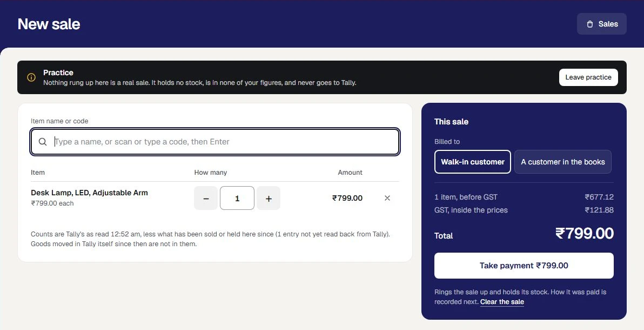
Task: Click the shopping bag icon beside Sales
Action: (x=590, y=24)
